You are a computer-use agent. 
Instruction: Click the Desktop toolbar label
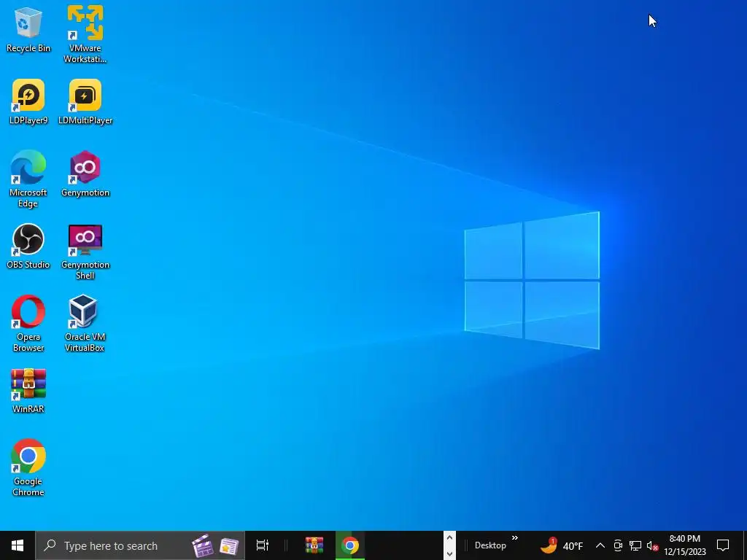[490, 545]
